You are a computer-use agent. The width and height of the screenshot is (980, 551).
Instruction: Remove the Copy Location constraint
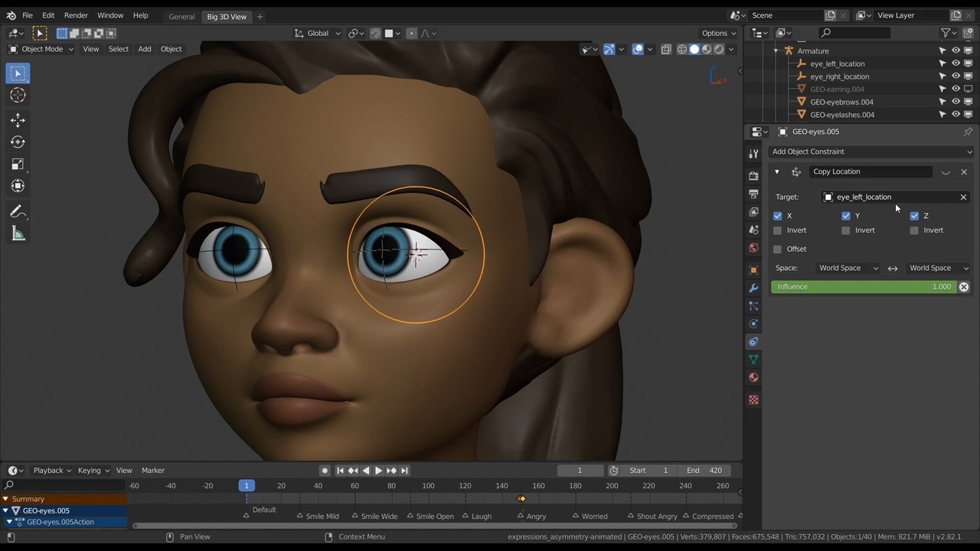click(964, 171)
